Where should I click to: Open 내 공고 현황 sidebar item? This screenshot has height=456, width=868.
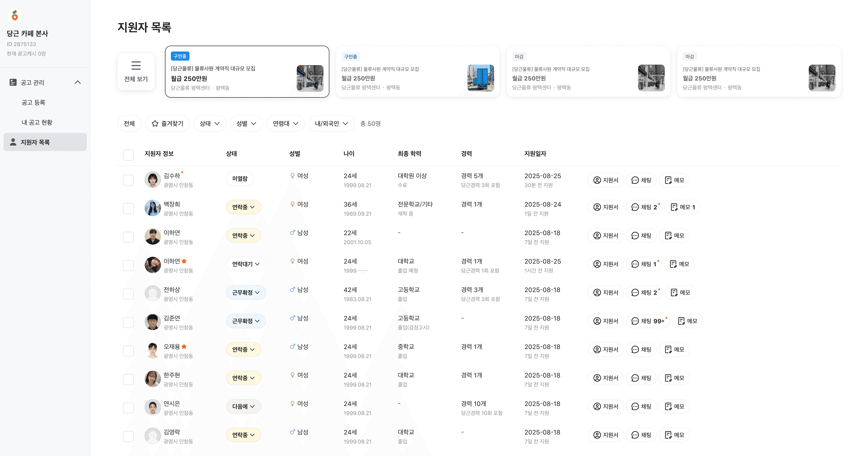pos(37,122)
